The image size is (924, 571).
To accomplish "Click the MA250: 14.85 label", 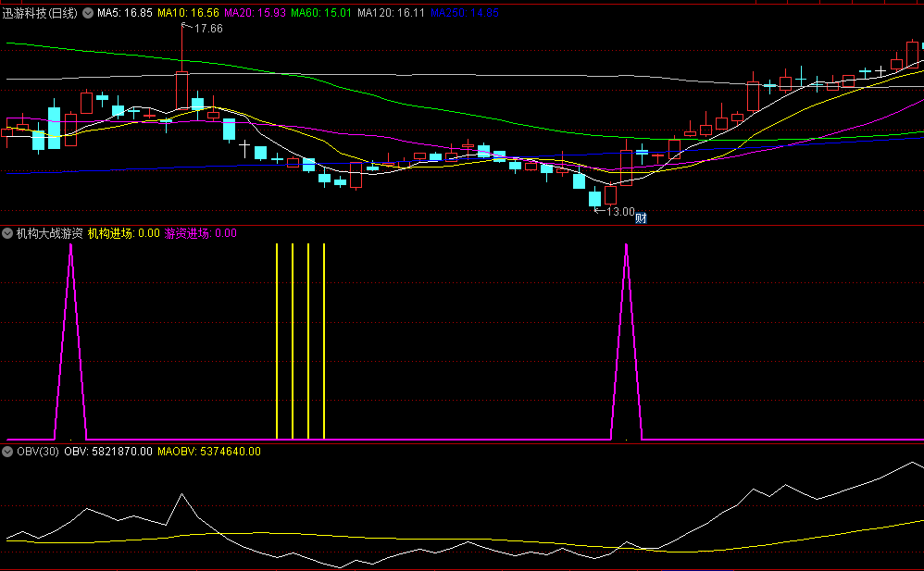I will (465, 13).
